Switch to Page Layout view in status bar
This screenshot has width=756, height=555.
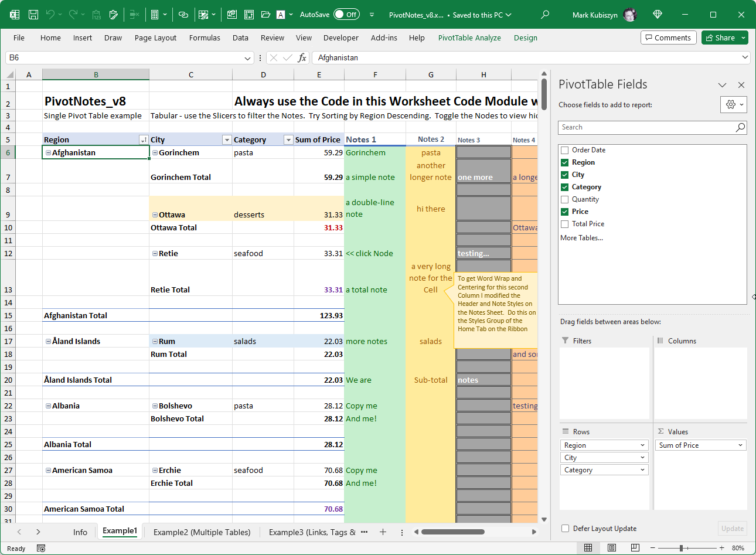611,548
